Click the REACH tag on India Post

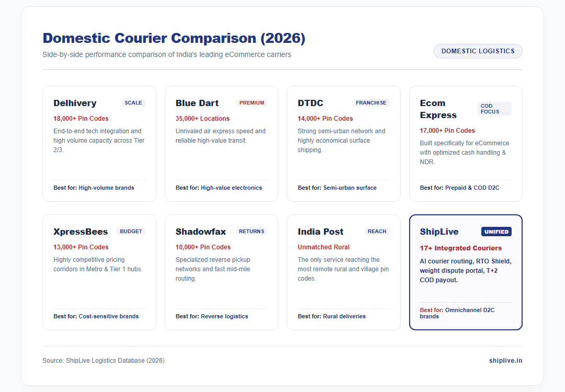tap(377, 231)
